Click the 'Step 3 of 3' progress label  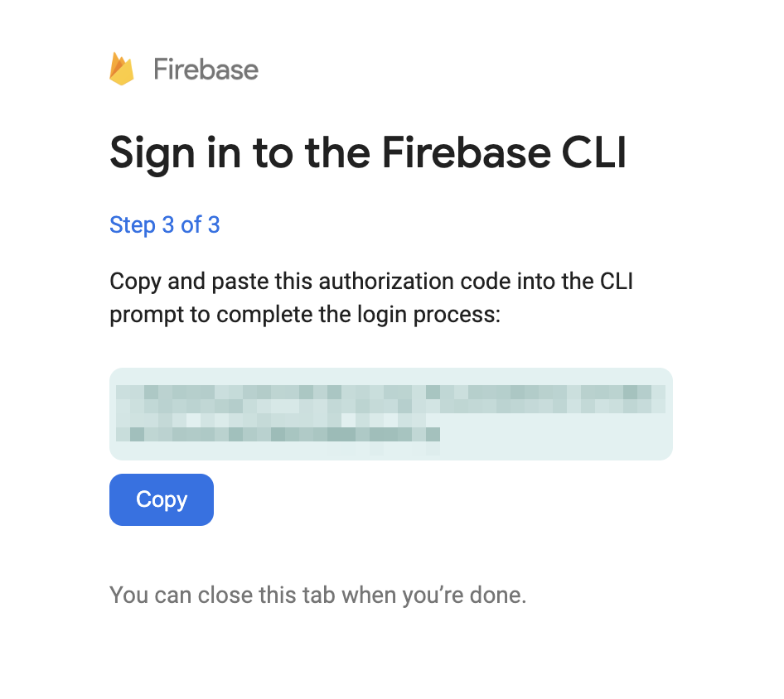(164, 224)
